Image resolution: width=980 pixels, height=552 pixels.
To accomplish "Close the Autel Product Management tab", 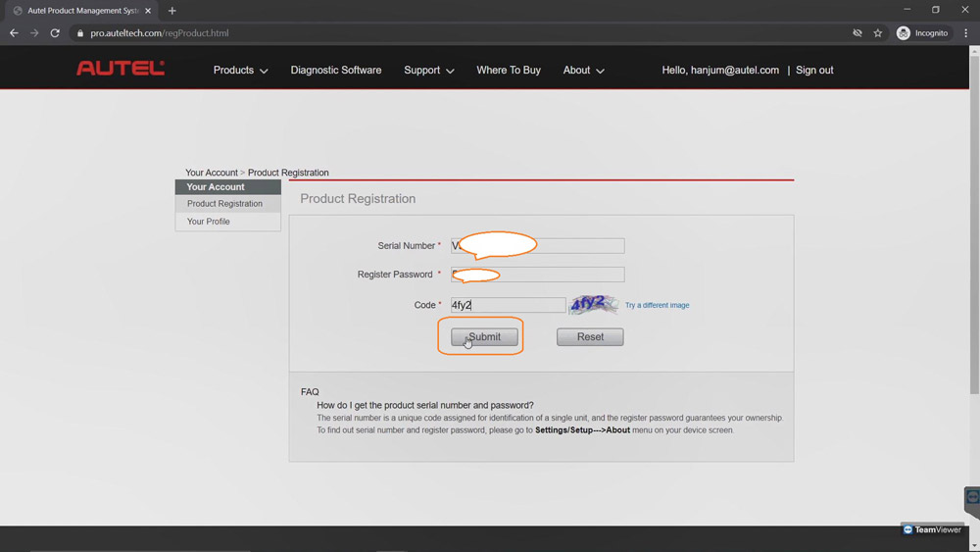I will pyautogui.click(x=148, y=11).
